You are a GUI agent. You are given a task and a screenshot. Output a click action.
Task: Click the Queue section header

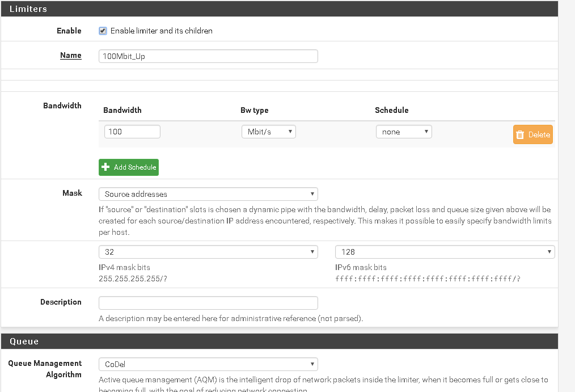pyautogui.click(x=24, y=342)
